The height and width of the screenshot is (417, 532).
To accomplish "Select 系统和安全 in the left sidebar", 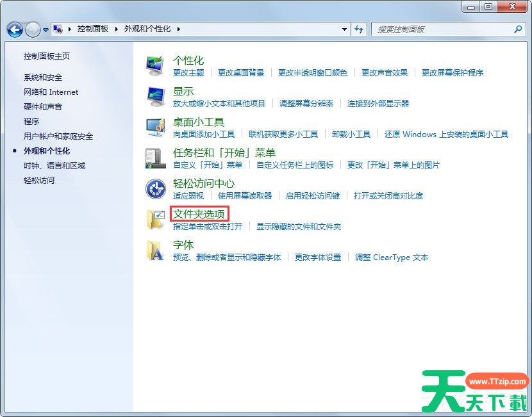I will [x=43, y=77].
